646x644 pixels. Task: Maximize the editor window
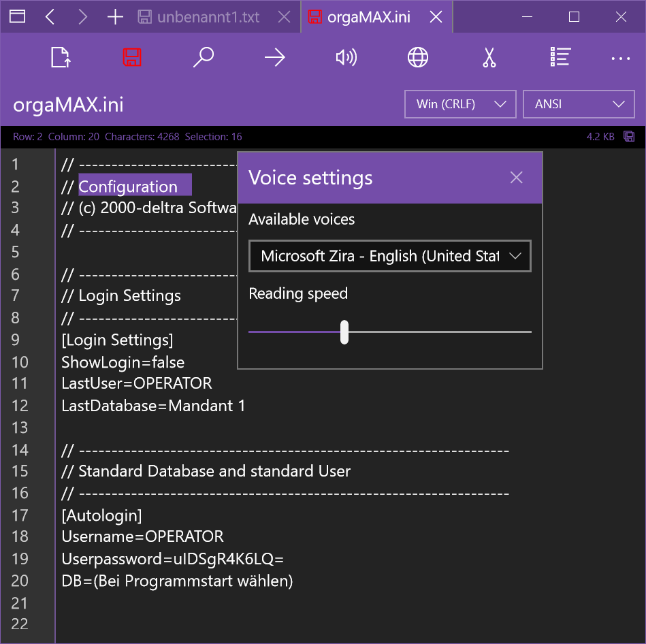tap(574, 17)
